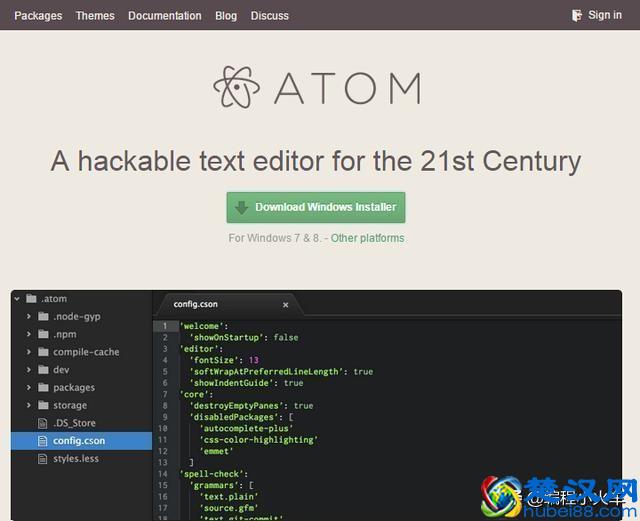Expand the compile-cache folder chevron
Viewport: 640px width, 521px height.
tap(29, 352)
